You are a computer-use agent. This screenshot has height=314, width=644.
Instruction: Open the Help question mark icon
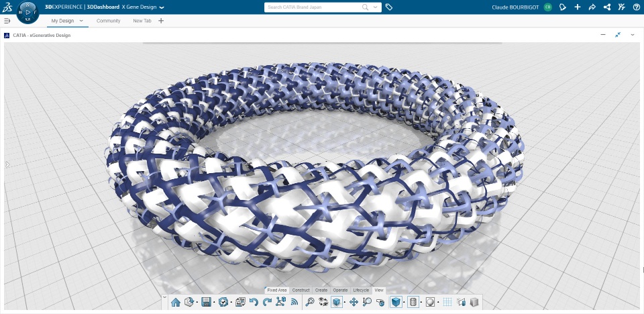[x=636, y=7]
